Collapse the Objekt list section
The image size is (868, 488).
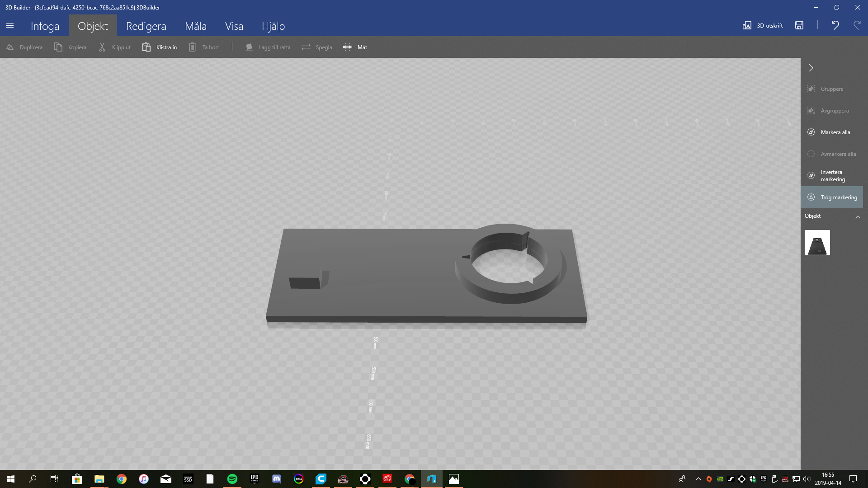pyautogui.click(x=858, y=216)
